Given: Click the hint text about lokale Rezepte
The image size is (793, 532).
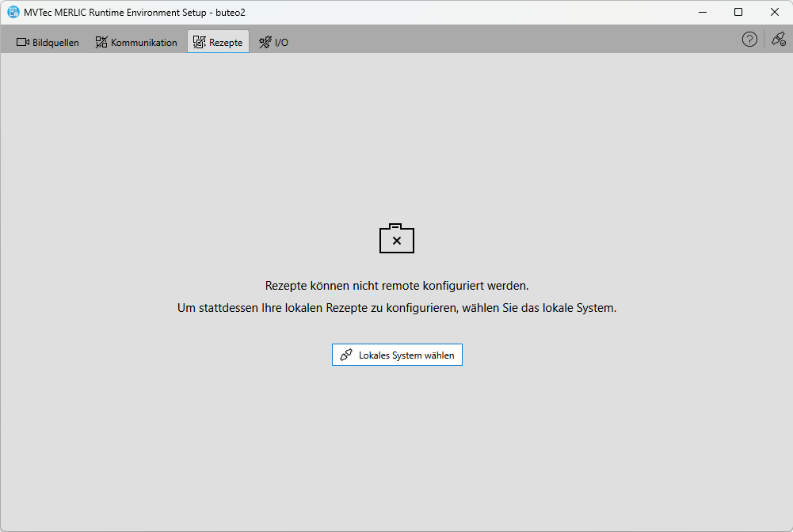Looking at the screenshot, I should [396, 309].
